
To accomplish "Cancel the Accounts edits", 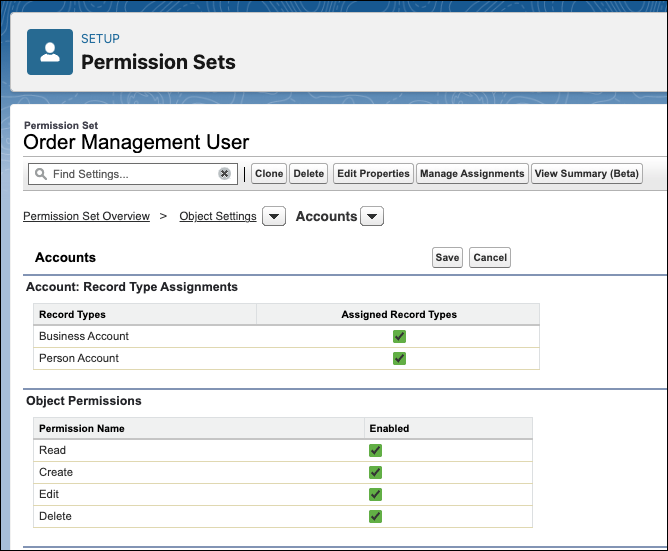I will coord(490,257).
